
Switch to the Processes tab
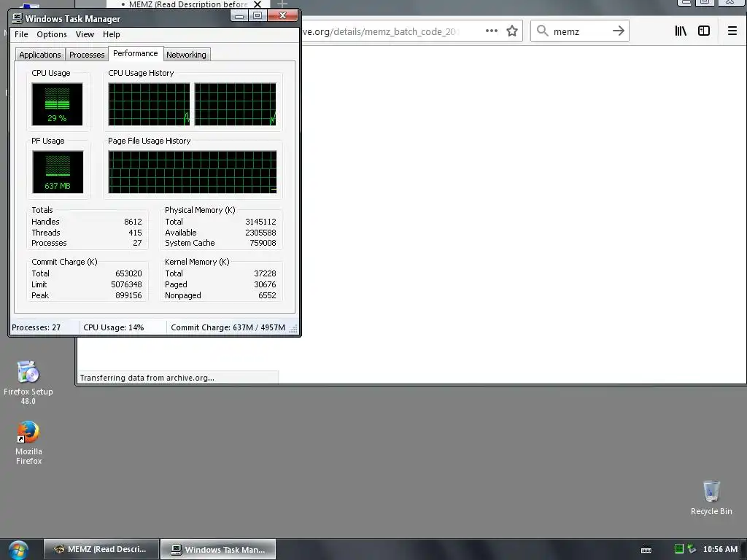click(x=87, y=54)
